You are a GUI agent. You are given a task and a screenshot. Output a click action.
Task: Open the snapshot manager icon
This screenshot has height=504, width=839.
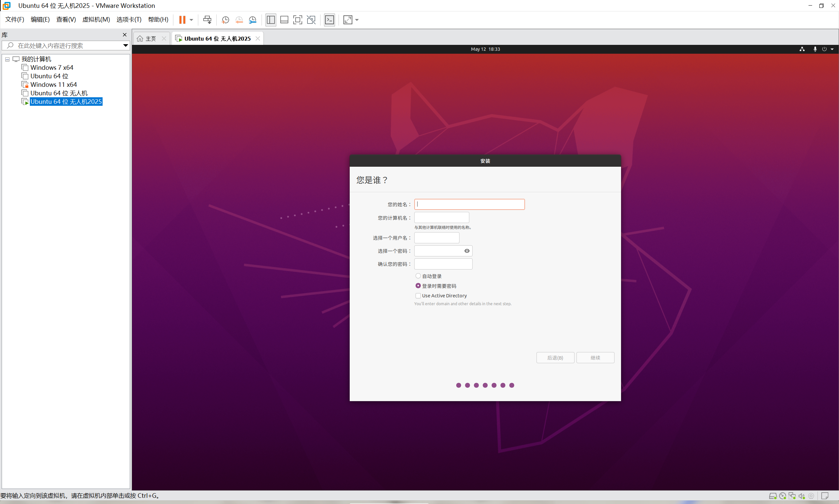(252, 20)
